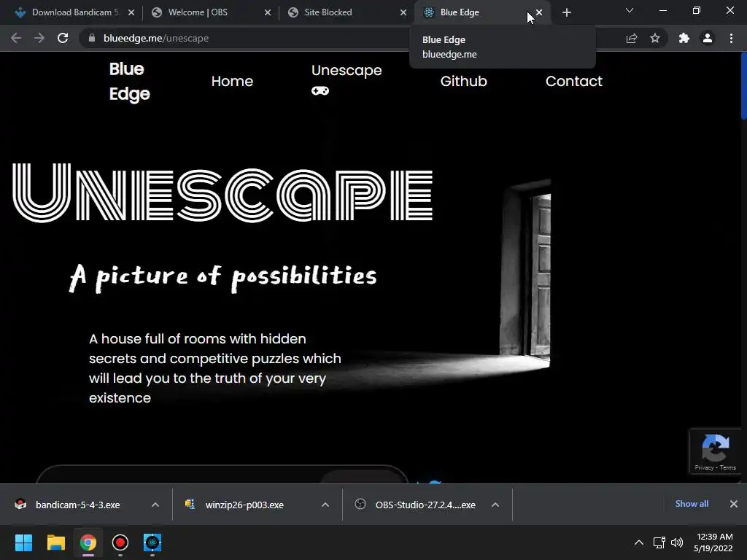Open network status tray icon
Screen dimensions: 747x560
[x=659, y=542]
